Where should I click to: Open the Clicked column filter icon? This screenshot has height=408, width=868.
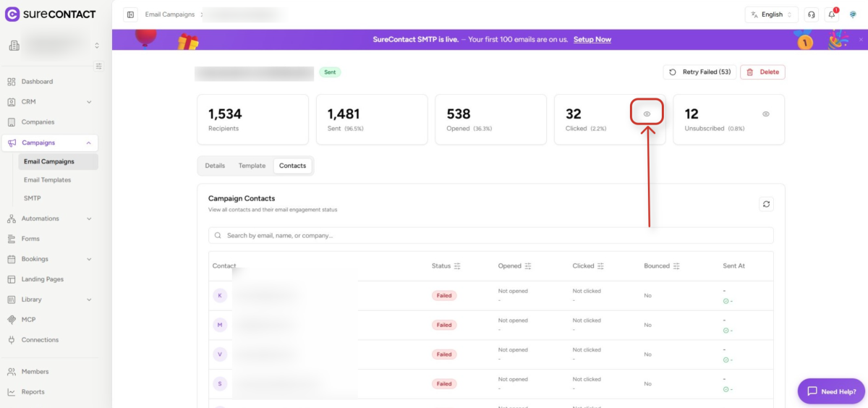[600, 266]
